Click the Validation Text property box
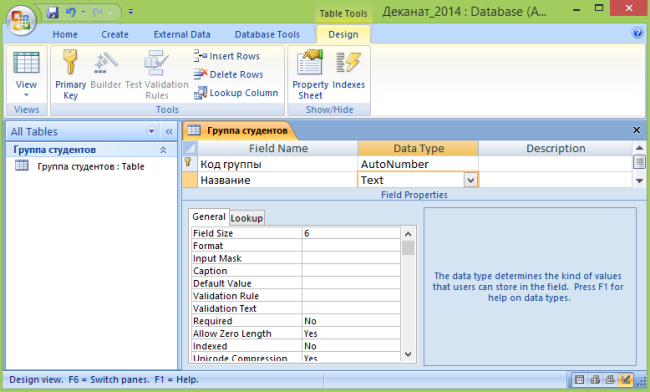Image resolution: width=650 pixels, height=392 pixels. click(351, 308)
